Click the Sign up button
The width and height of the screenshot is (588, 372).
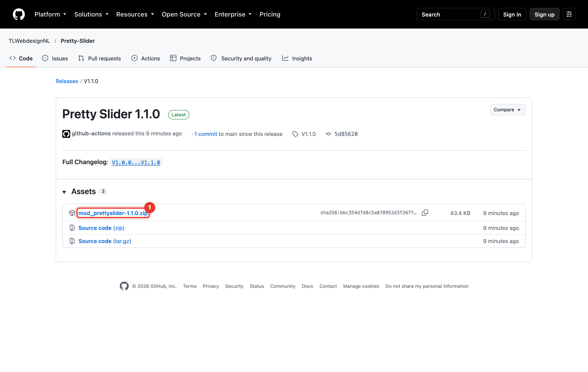tap(544, 14)
